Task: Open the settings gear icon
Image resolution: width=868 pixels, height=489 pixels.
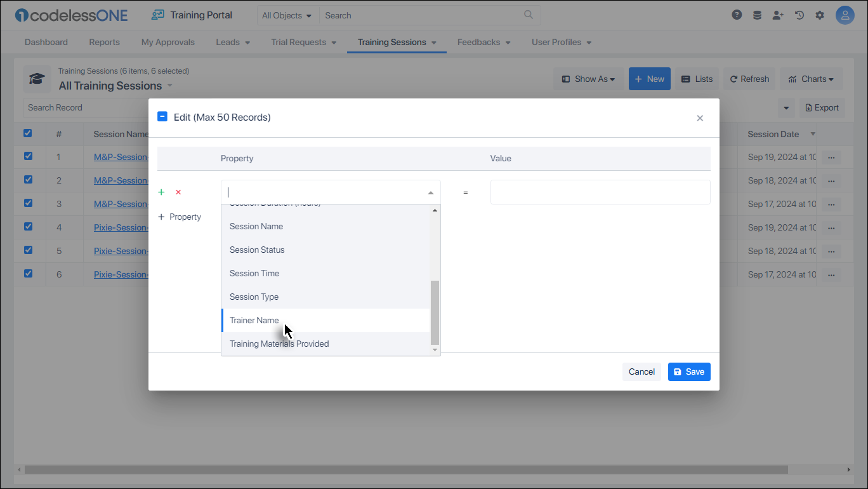Action: tap(820, 15)
